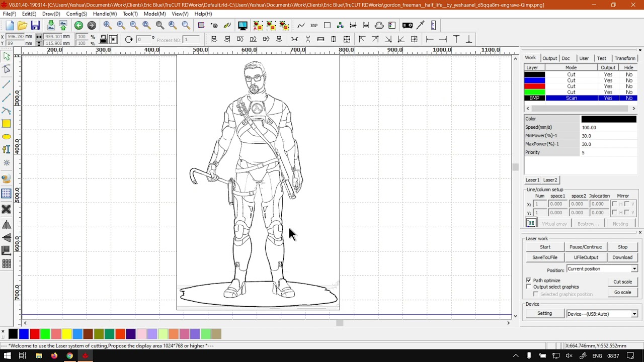Click the curve smooth icon
644x362 pixels.
301,25
